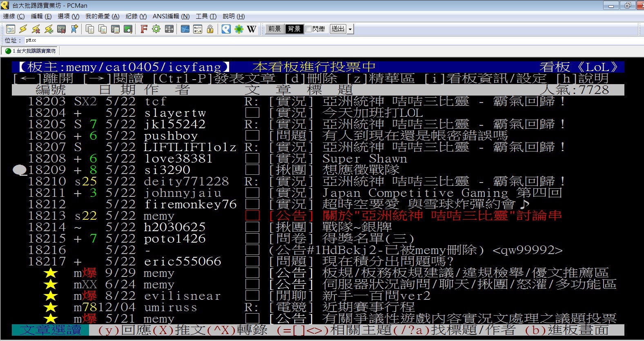Click author name firemonkey76

pyautogui.click(x=190, y=204)
